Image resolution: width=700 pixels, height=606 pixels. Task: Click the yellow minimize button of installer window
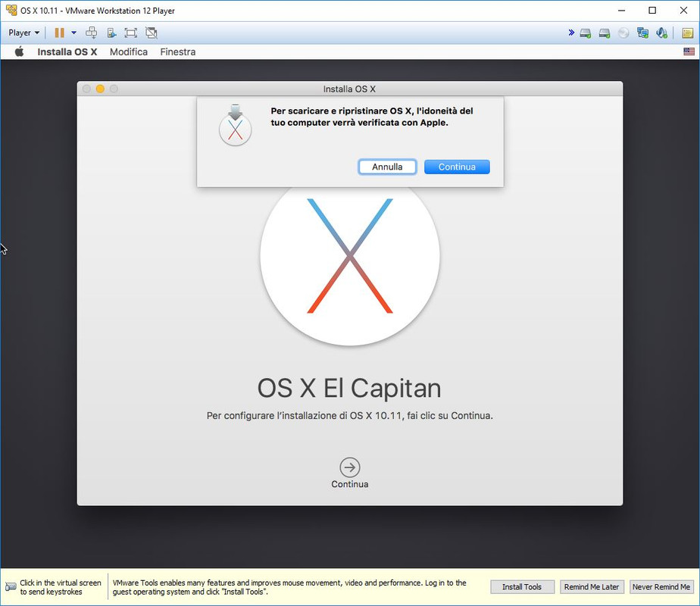point(100,89)
